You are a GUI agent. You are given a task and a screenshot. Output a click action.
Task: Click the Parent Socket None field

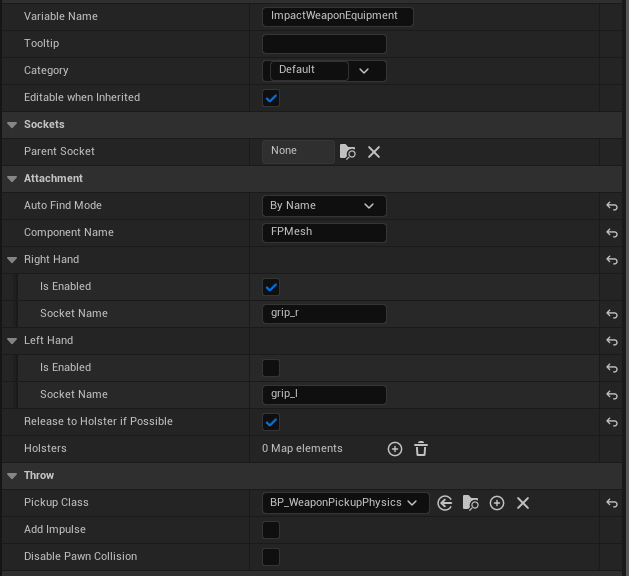pos(298,152)
